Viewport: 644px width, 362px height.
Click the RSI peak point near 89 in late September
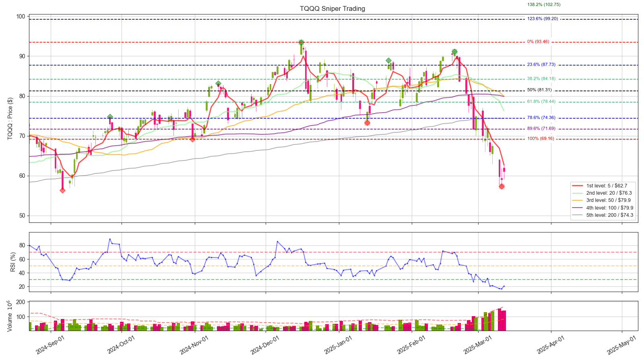110,239
